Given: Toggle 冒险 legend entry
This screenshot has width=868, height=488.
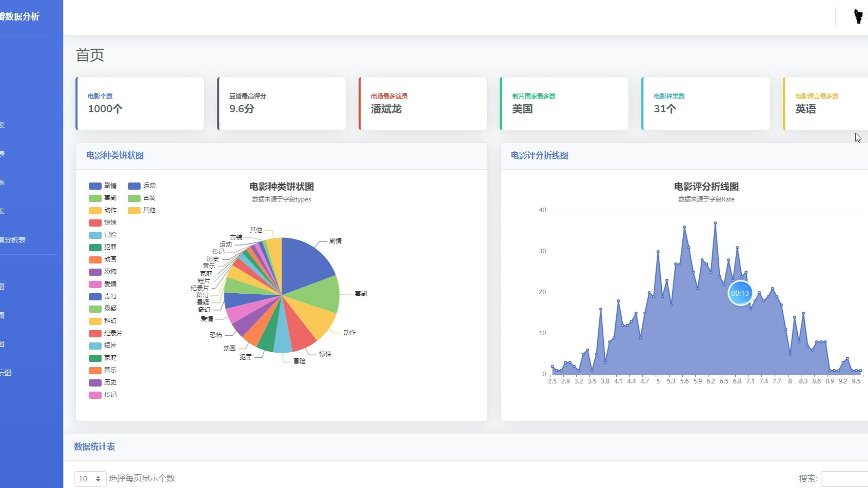Looking at the screenshot, I should [x=103, y=235].
